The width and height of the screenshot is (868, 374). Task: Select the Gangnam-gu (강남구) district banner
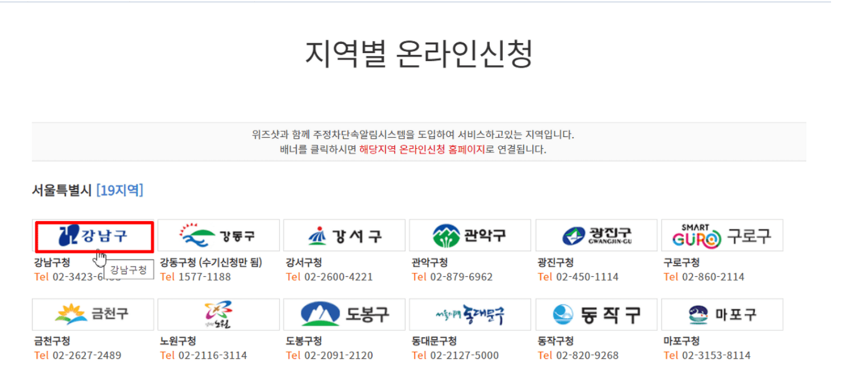pyautogui.click(x=94, y=235)
